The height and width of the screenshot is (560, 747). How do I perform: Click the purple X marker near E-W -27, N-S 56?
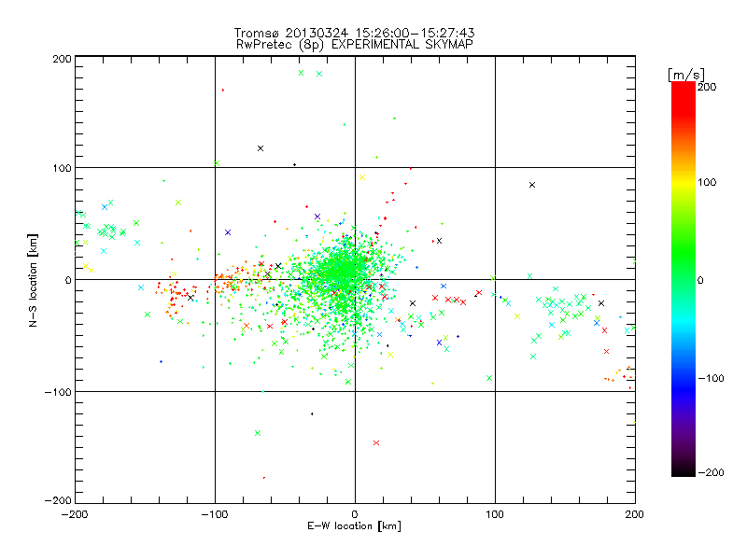pos(317,217)
